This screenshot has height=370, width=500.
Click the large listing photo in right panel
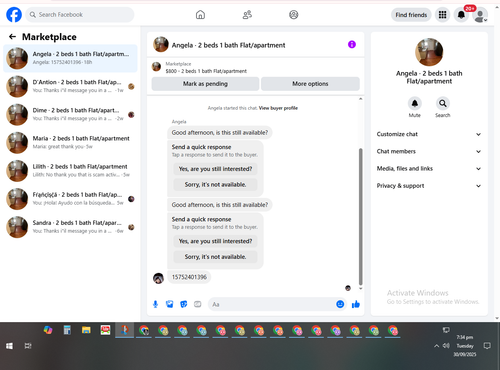(429, 52)
